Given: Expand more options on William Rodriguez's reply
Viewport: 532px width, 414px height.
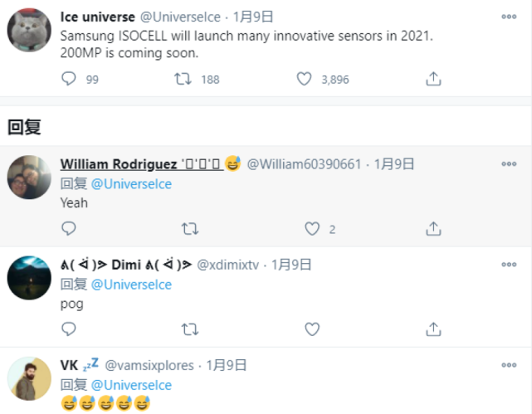Looking at the screenshot, I should pyautogui.click(x=508, y=164).
